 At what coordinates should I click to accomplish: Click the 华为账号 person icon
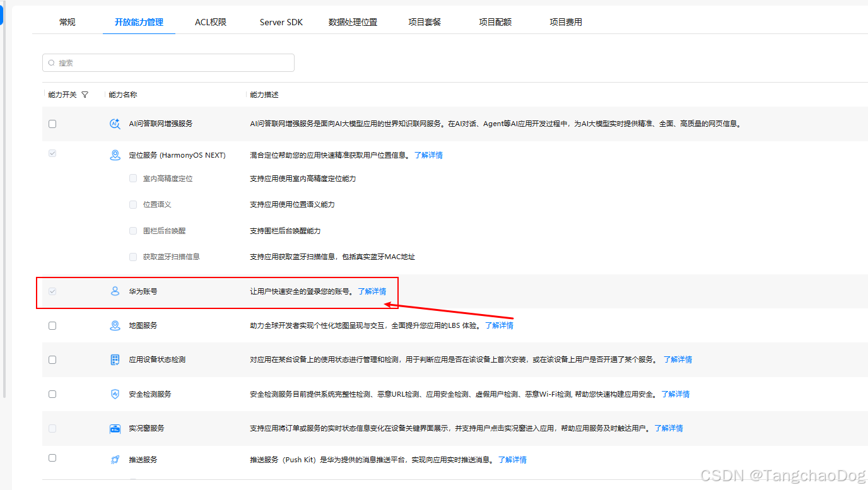115,291
